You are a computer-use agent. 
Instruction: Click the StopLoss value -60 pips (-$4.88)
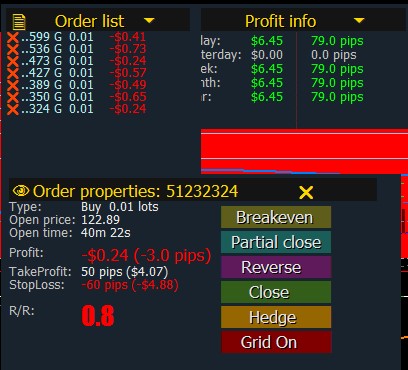pos(130,285)
